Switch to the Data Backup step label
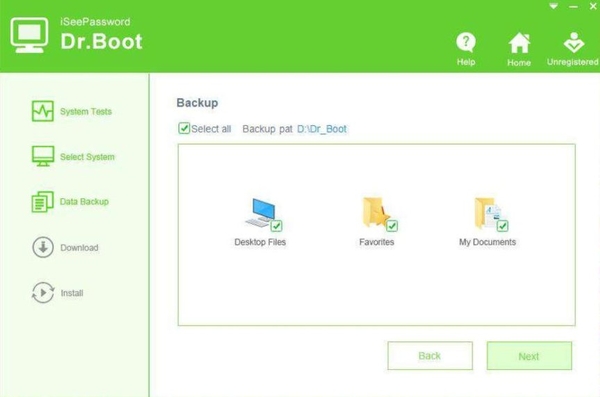 click(x=84, y=202)
